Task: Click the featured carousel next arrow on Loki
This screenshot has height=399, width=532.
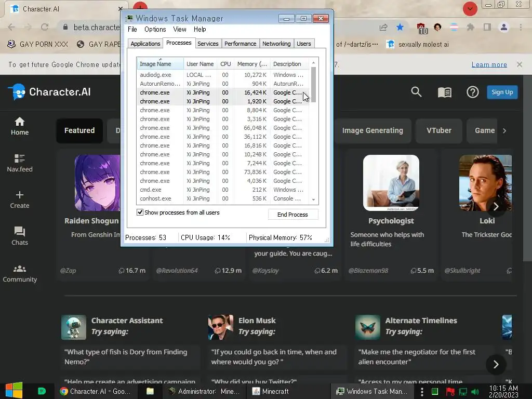Action: [496, 206]
